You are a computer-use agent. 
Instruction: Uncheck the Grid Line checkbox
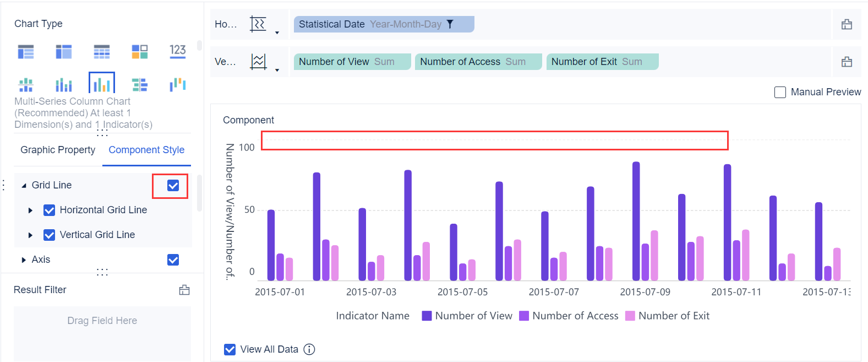(173, 186)
